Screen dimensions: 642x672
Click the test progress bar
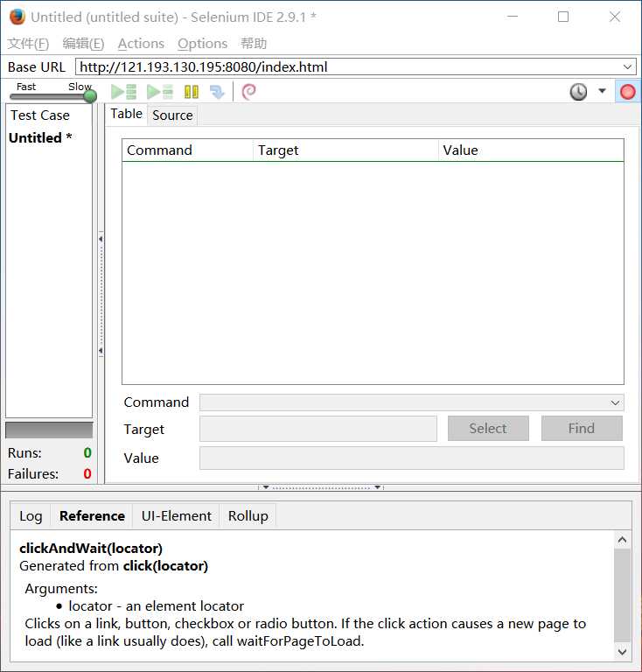(x=49, y=430)
